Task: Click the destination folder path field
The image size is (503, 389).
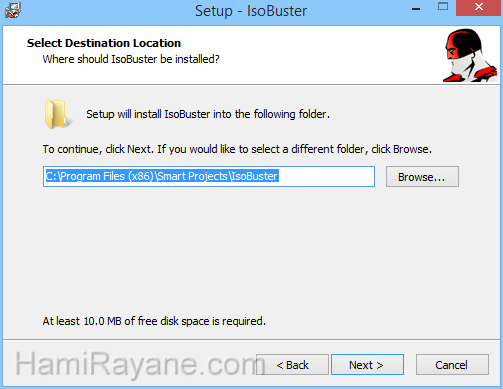Action: tap(209, 176)
